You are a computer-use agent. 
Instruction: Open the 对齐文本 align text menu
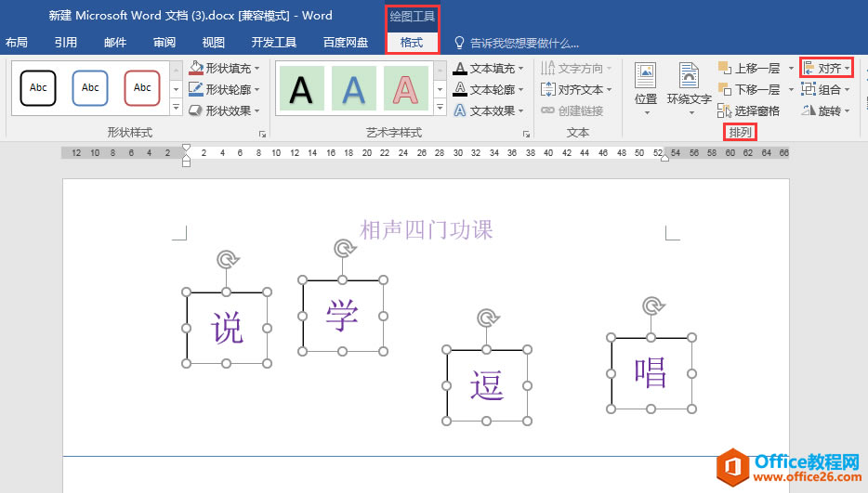pyautogui.click(x=576, y=89)
